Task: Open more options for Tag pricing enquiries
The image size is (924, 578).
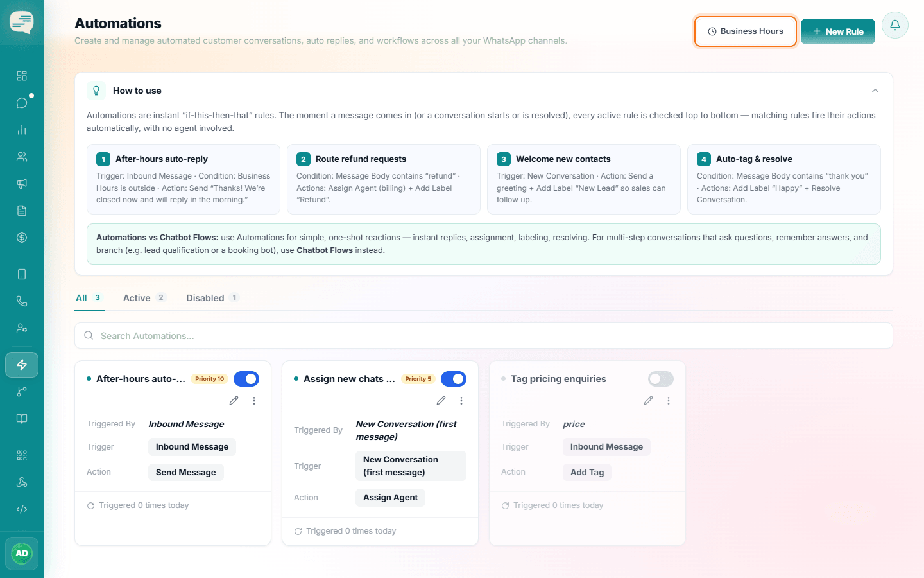Action: pyautogui.click(x=669, y=401)
